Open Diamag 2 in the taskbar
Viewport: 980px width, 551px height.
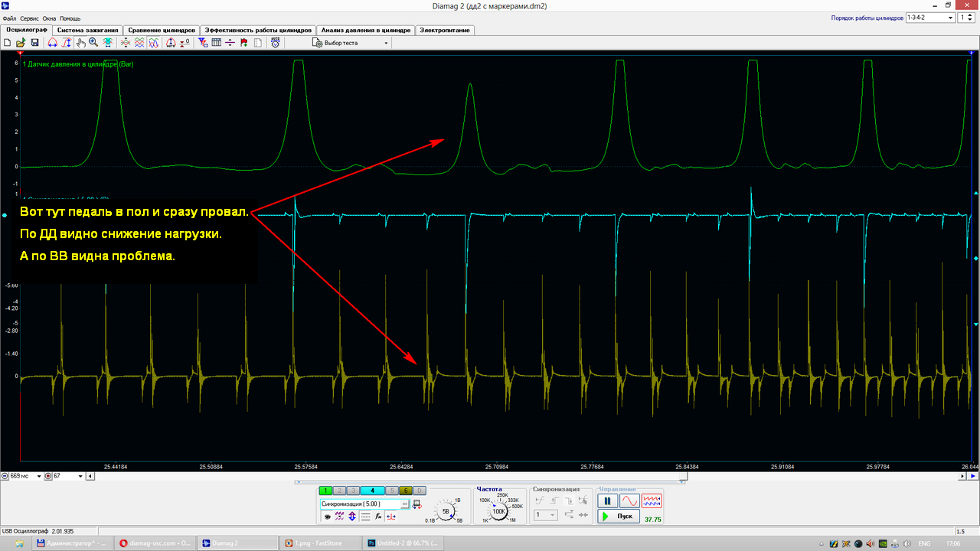[x=237, y=543]
